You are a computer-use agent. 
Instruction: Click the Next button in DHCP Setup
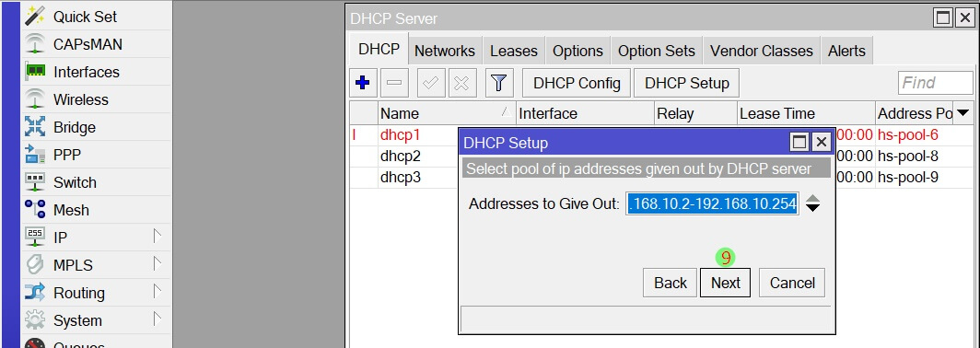[725, 283]
